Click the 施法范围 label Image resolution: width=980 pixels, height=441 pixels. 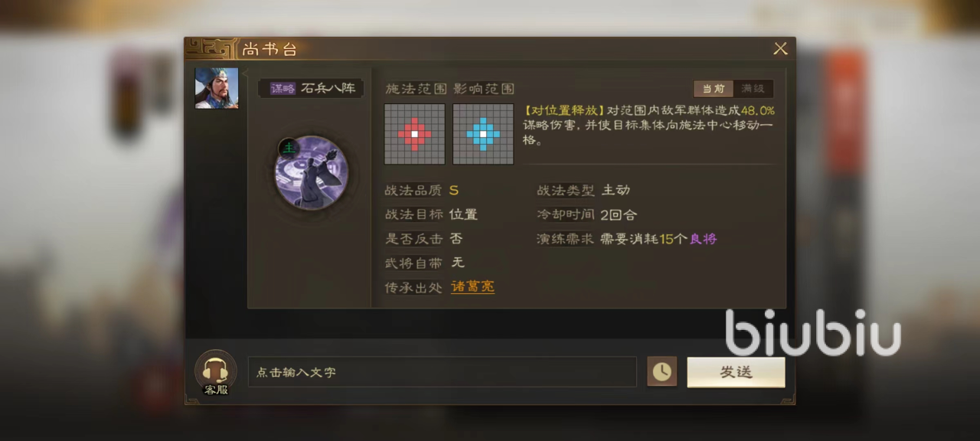(415, 89)
